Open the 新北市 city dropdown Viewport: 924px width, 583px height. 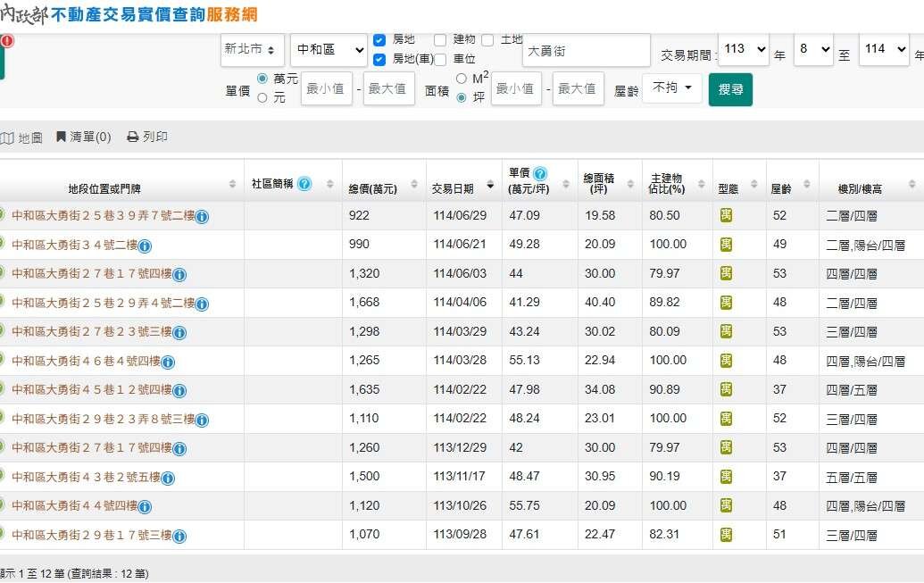point(253,50)
